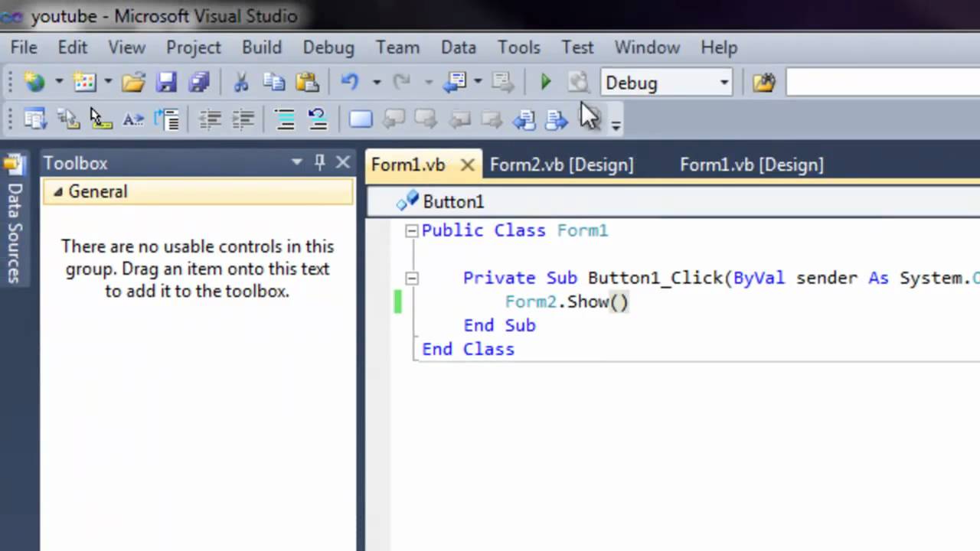
Task: Click the New Project toolbar icon
Action: pyautogui.click(x=34, y=82)
